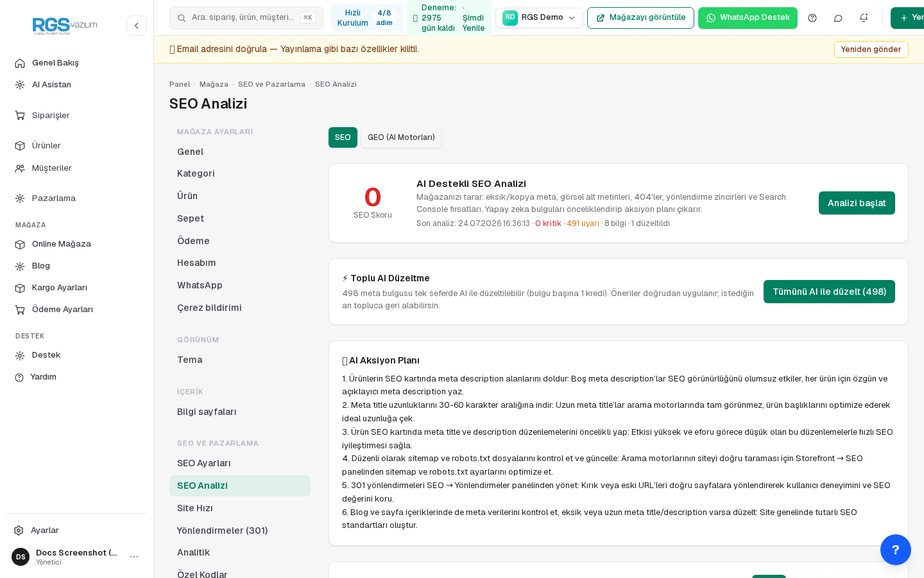
Task: Start analysis with Analizi başlat button
Action: click(x=857, y=203)
